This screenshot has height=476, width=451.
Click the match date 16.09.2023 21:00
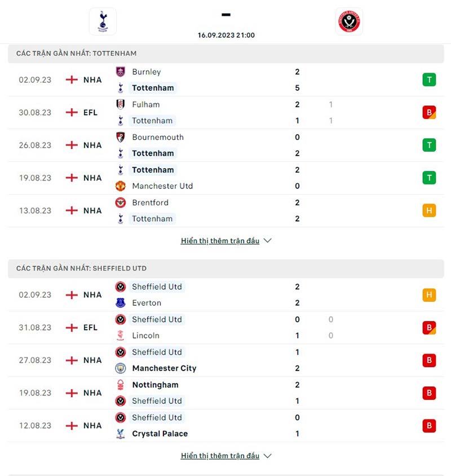(225, 35)
